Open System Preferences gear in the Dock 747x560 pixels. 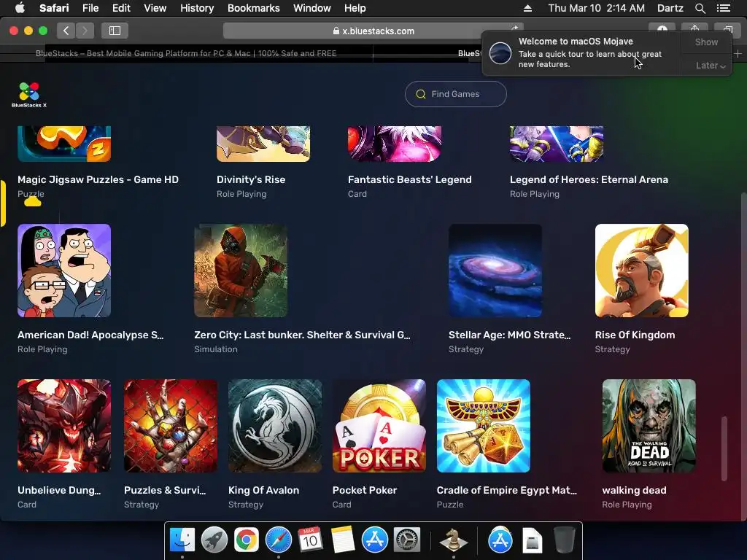pyautogui.click(x=407, y=540)
